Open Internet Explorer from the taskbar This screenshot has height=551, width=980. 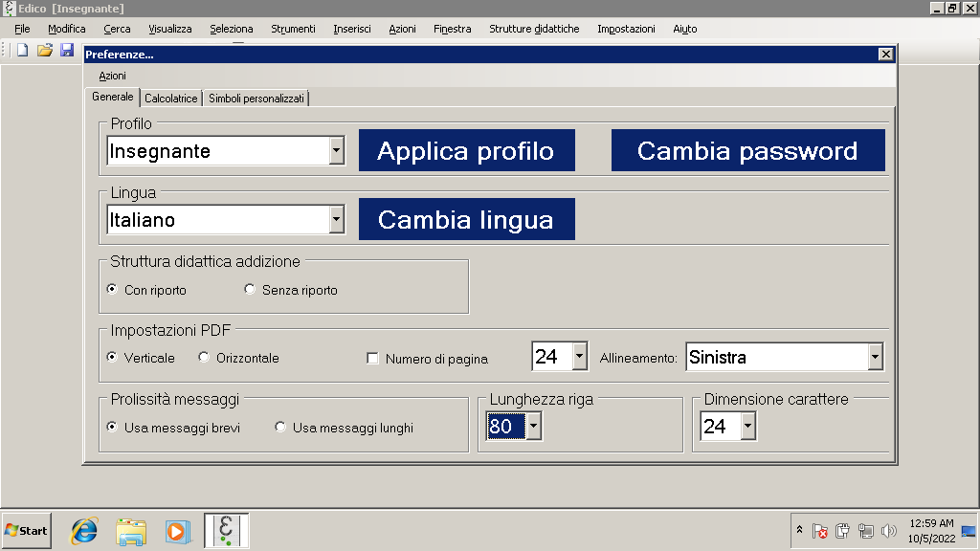click(84, 531)
